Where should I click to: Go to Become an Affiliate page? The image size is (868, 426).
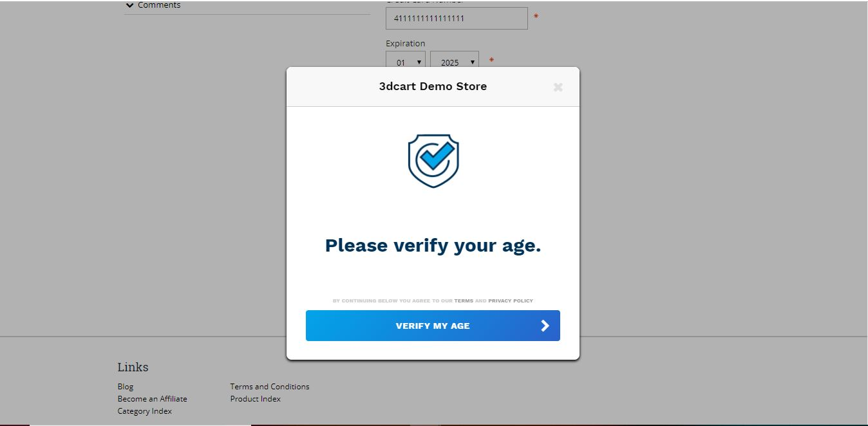tap(152, 399)
